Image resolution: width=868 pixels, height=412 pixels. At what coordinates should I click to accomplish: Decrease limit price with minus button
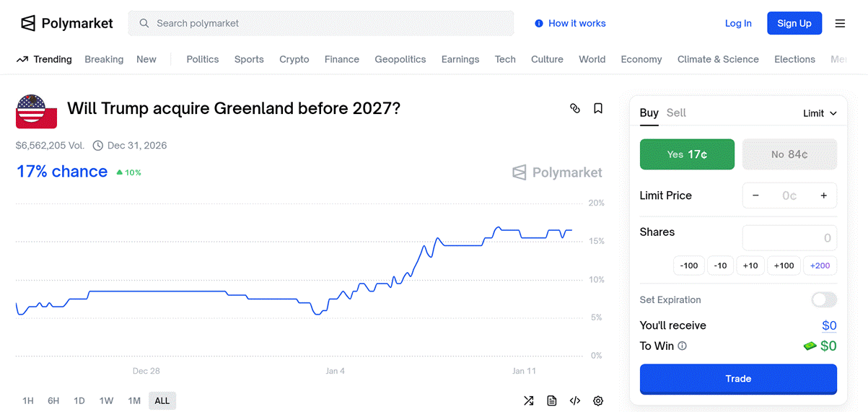coord(755,196)
